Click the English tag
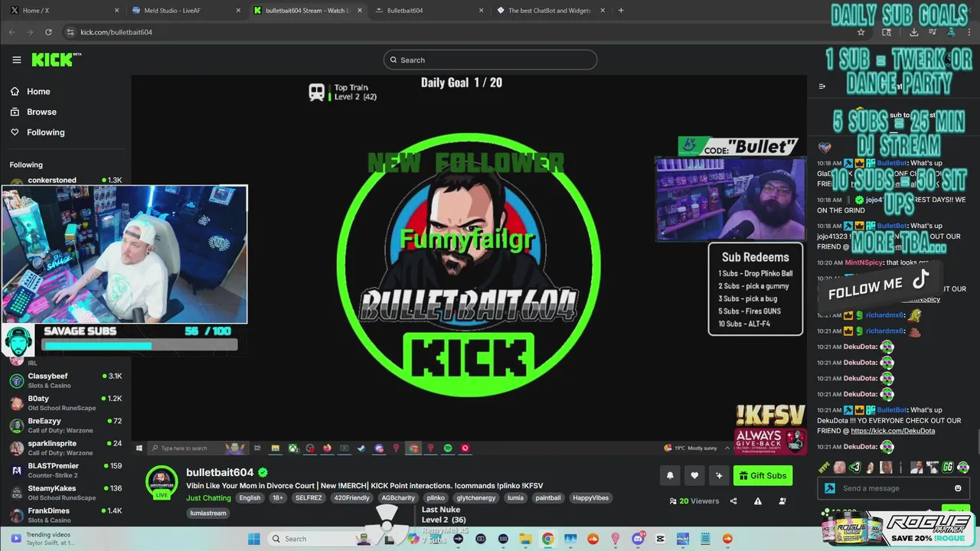 pyautogui.click(x=250, y=498)
